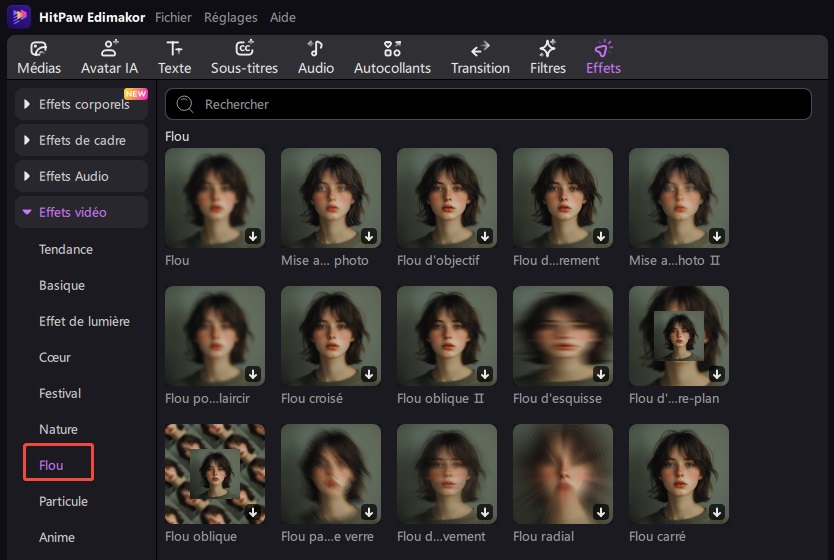Select the Flou subcategory

51,465
